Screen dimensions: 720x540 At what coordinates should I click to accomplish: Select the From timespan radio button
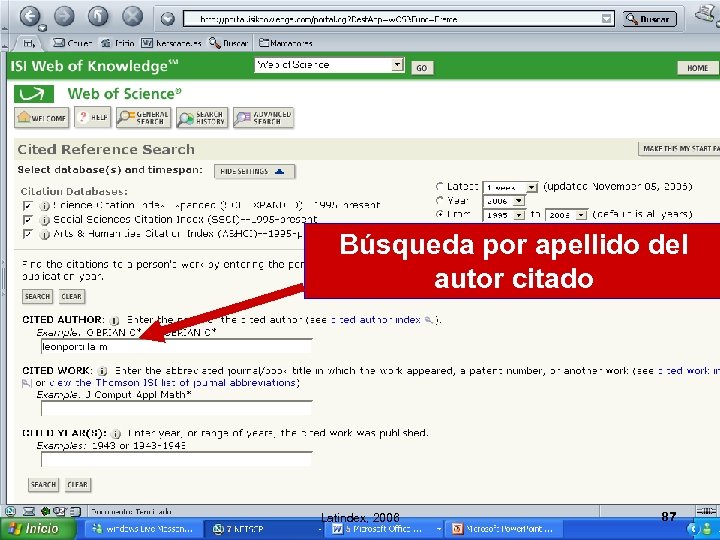coord(439,214)
